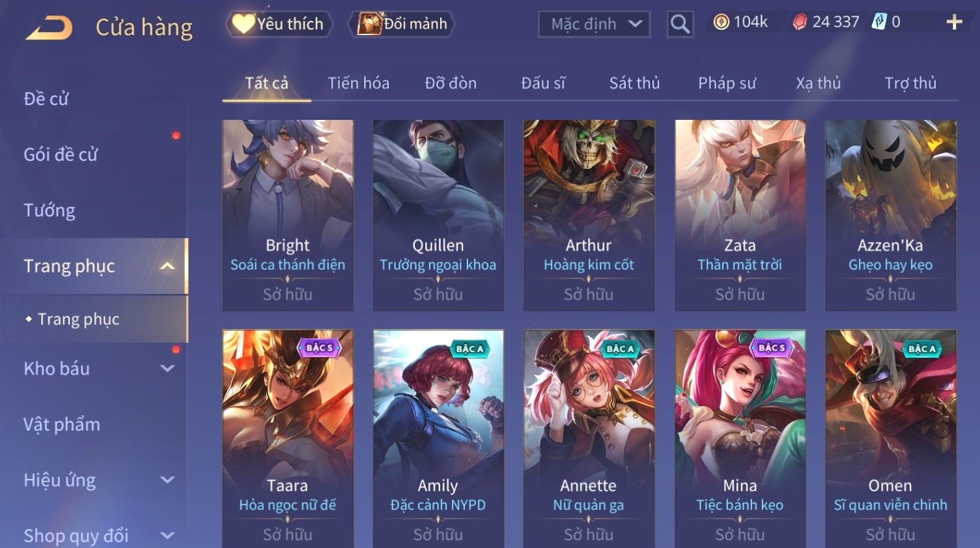Click the red gem currency icon
Viewport: 980px width, 548px height.
[800, 23]
